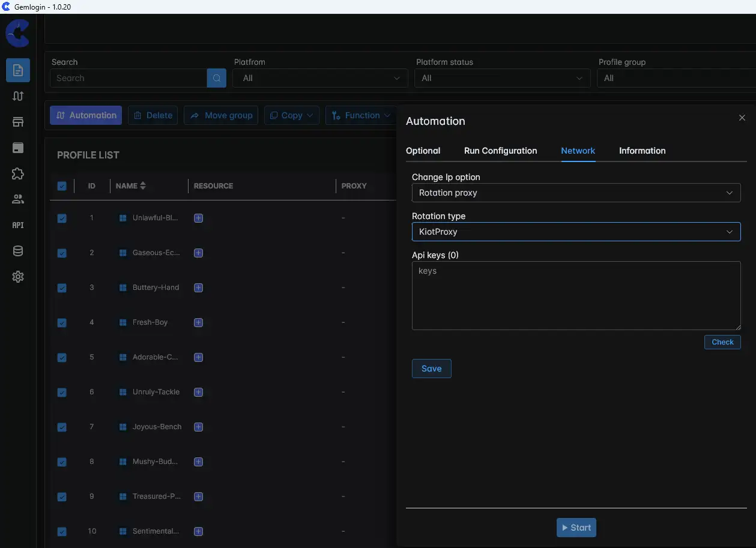
Task: Expand the Copy dropdown button
Action: click(x=291, y=115)
